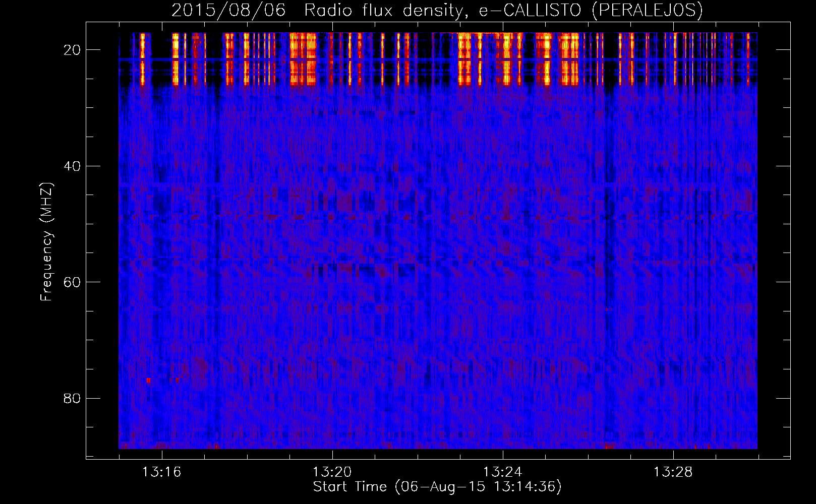Click the 'Frequency (MHZ)' axis label
Screen dimensions: 816x504
tap(46, 242)
